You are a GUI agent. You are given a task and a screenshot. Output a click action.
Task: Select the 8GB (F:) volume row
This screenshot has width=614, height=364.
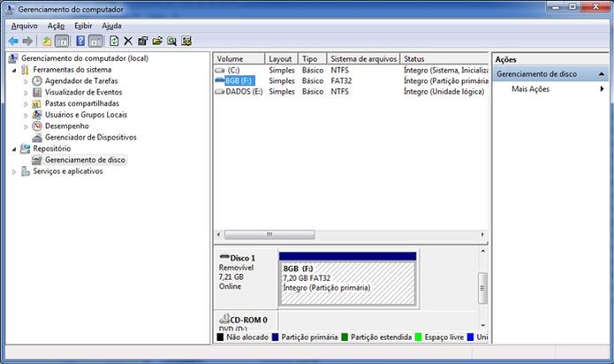pyautogui.click(x=352, y=81)
